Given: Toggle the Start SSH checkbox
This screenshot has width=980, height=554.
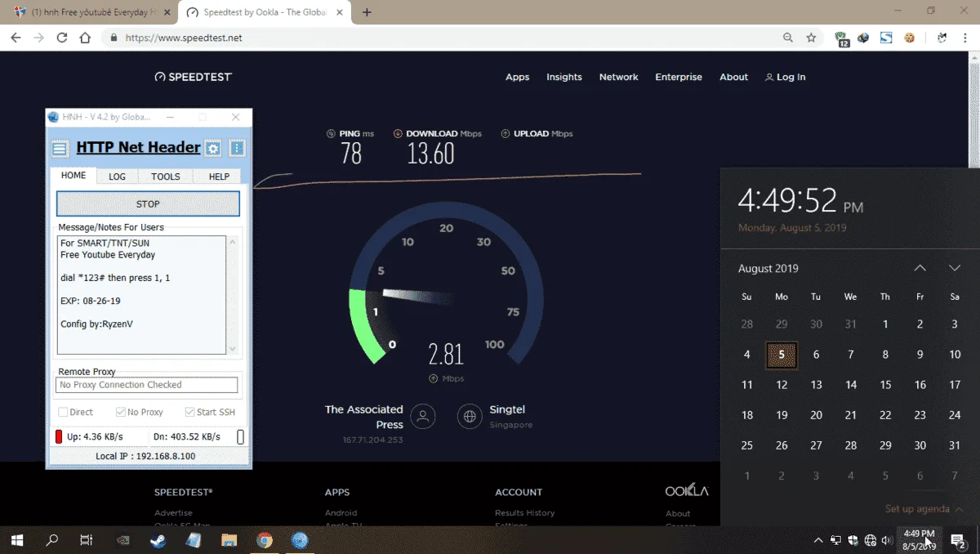Looking at the screenshot, I should 190,413.
